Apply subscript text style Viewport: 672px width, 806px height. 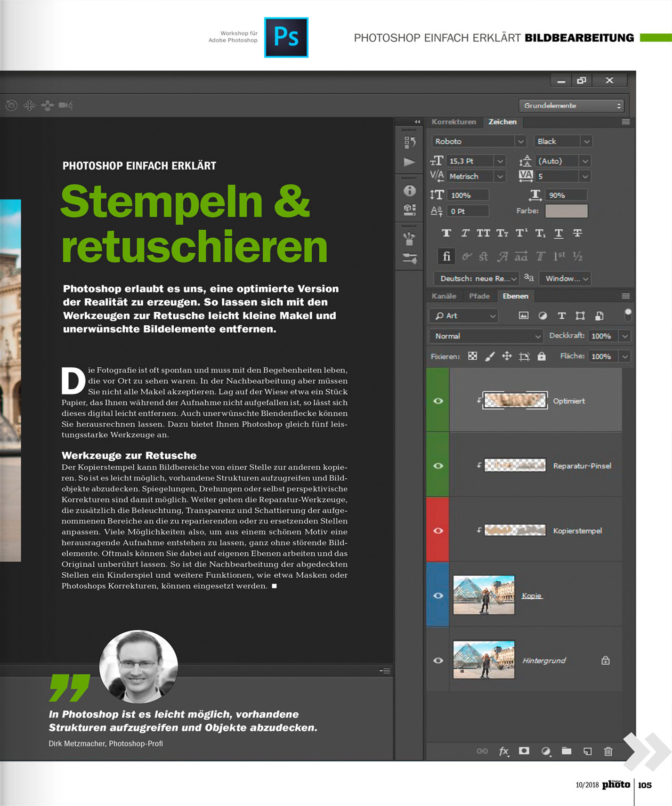(540, 233)
